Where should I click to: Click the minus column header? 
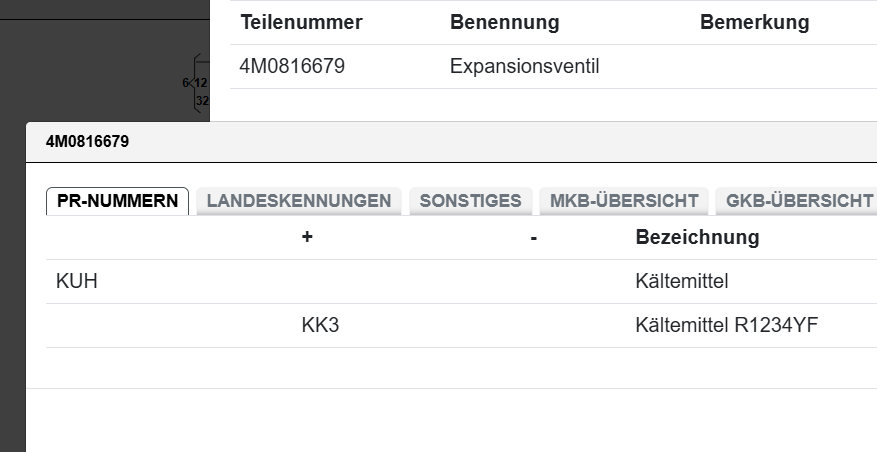(534, 238)
